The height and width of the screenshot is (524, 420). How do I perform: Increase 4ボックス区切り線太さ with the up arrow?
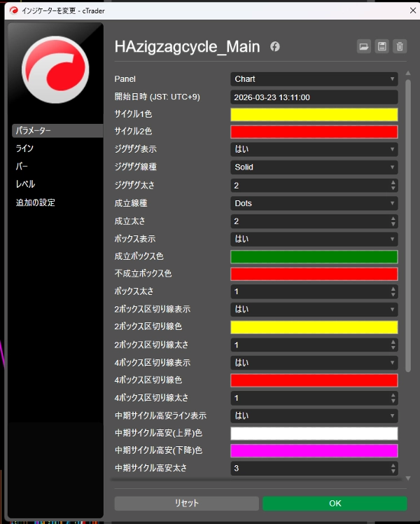click(393, 395)
